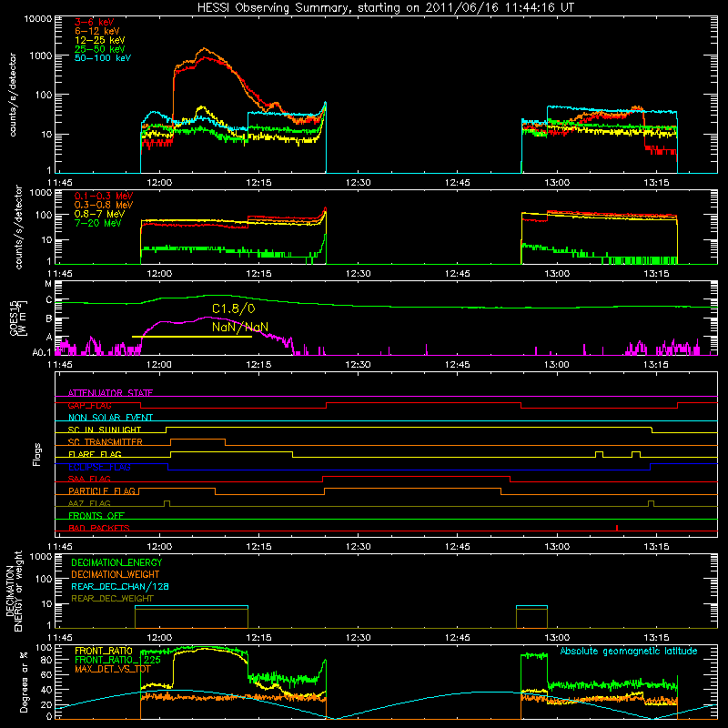Image resolution: width=728 pixels, height=728 pixels.
Task: Select the ATTENUATOR_STATE flag label
Action: 110,393
